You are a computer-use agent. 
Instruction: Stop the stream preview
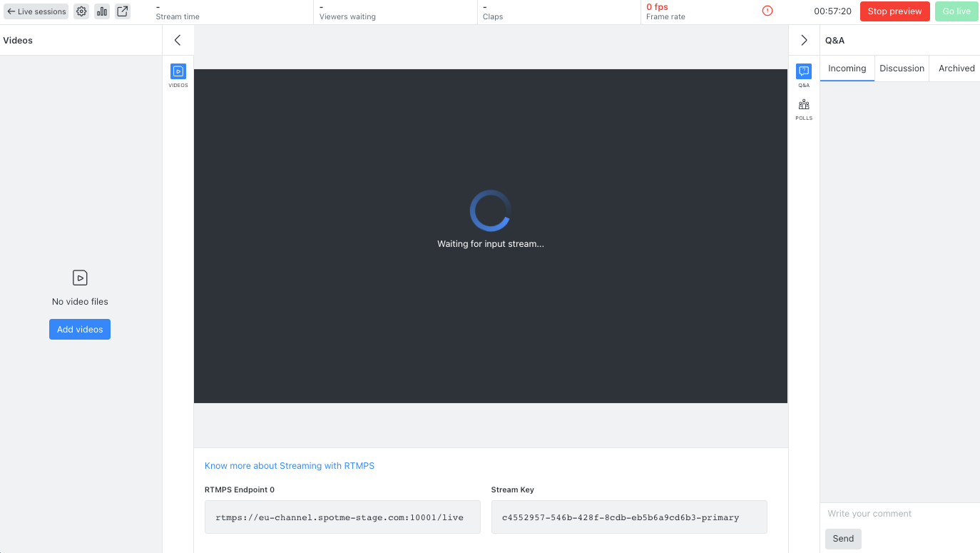[894, 11]
